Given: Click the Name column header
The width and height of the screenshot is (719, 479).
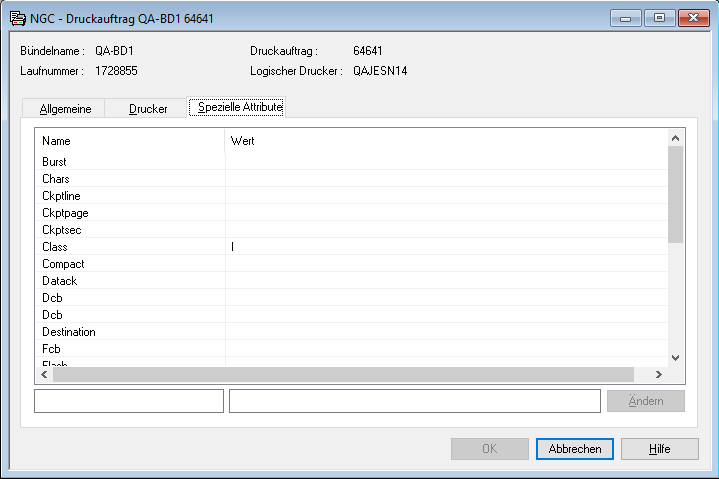Looking at the screenshot, I should pos(130,141).
